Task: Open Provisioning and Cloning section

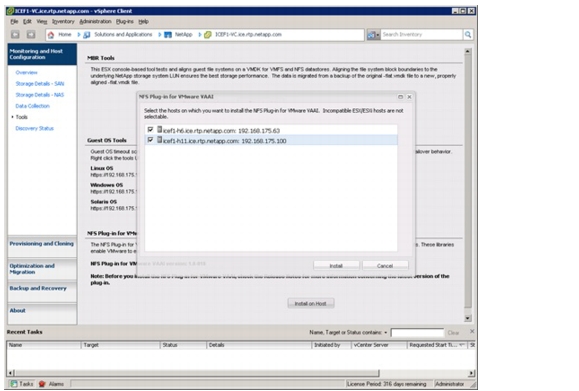Action: 42,246
